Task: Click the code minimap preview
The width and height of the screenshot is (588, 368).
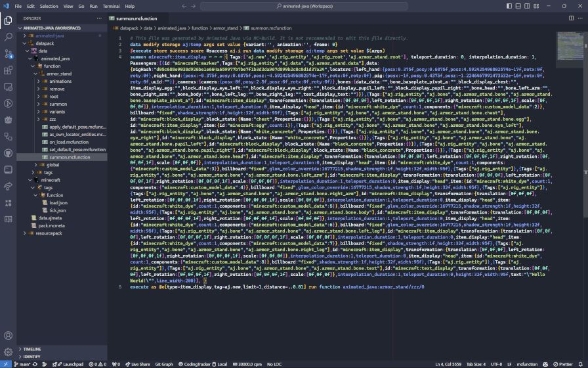Action: pyautogui.click(x=570, y=46)
